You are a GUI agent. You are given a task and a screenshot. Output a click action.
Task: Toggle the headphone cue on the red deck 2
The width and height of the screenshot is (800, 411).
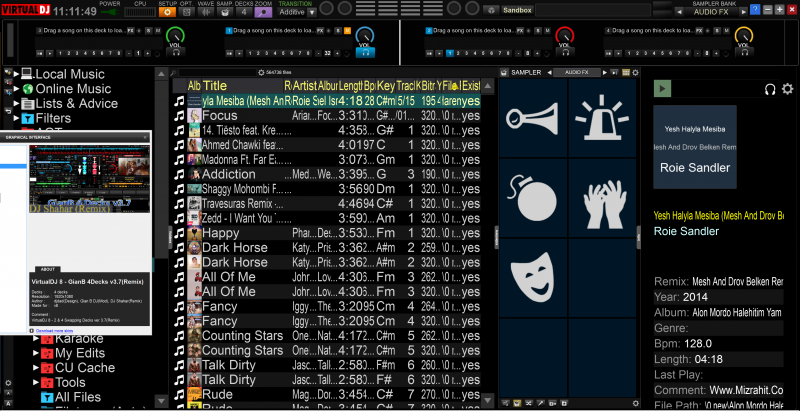tap(565, 52)
